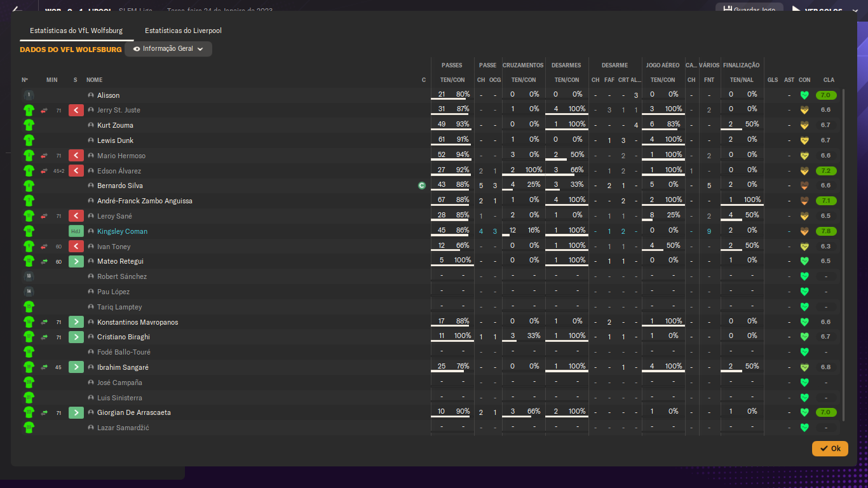Click the person icon beside Pau López

point(91,292)
